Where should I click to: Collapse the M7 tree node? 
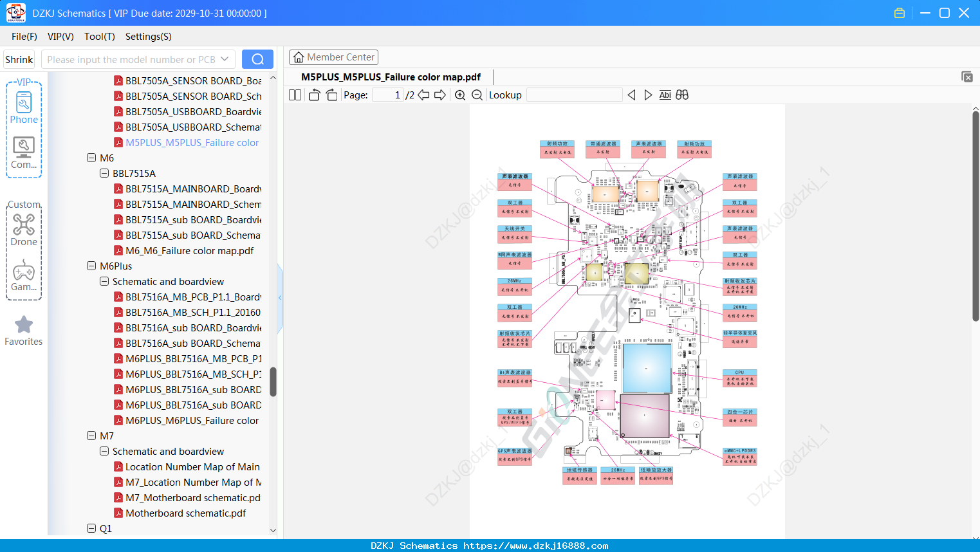pyautogui.click(x=91, y=436)
